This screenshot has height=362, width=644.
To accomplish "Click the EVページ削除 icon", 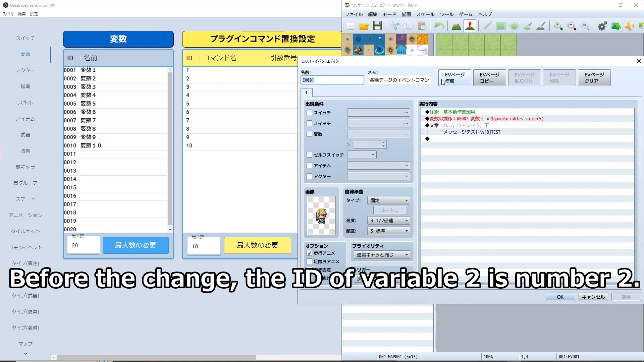I will pos(559,78).
